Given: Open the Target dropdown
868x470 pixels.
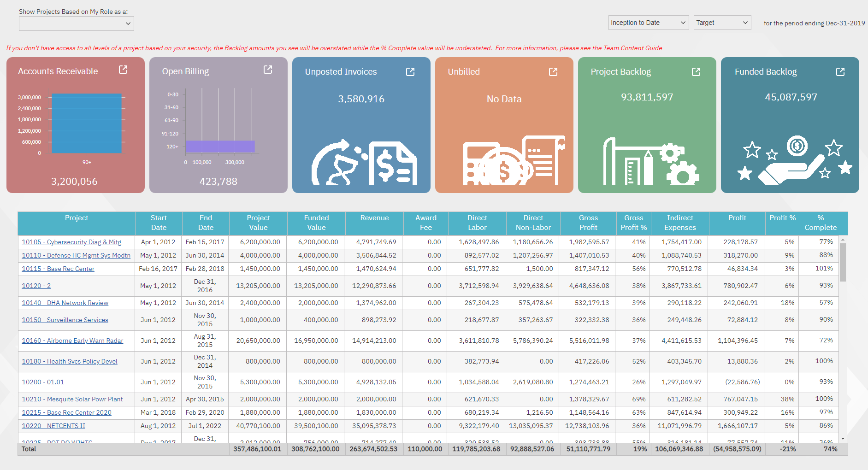Looking at the screenshot, I should 722,23.
